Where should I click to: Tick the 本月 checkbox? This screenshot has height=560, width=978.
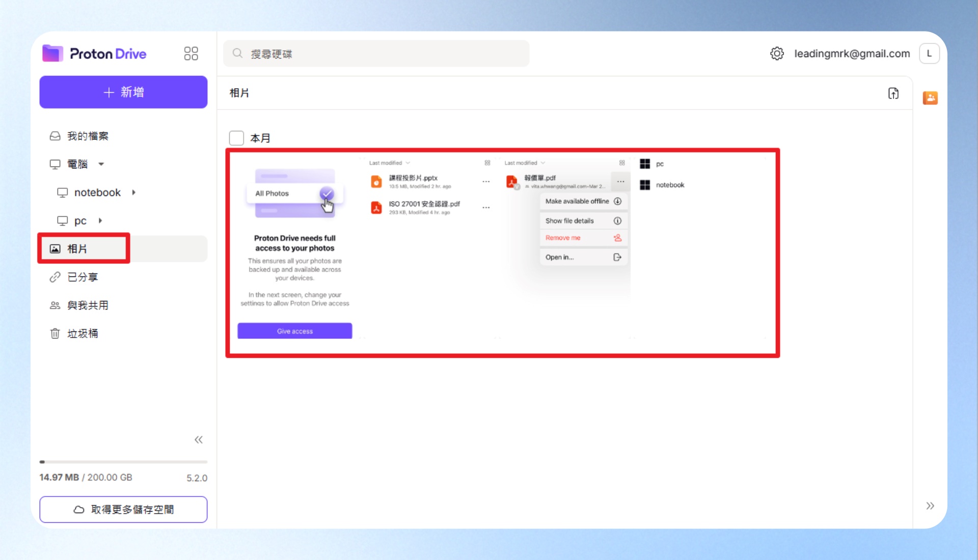[x=236, y=138]
